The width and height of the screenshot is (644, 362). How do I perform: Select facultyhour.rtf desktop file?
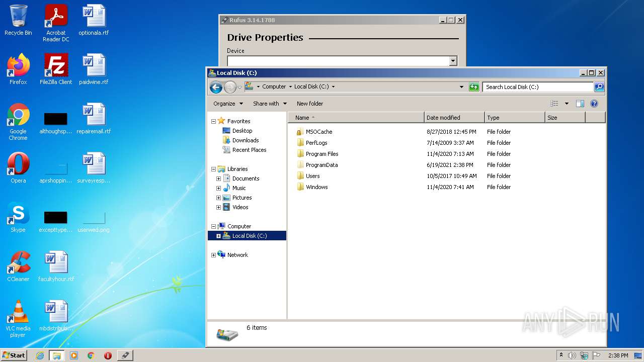56,266
